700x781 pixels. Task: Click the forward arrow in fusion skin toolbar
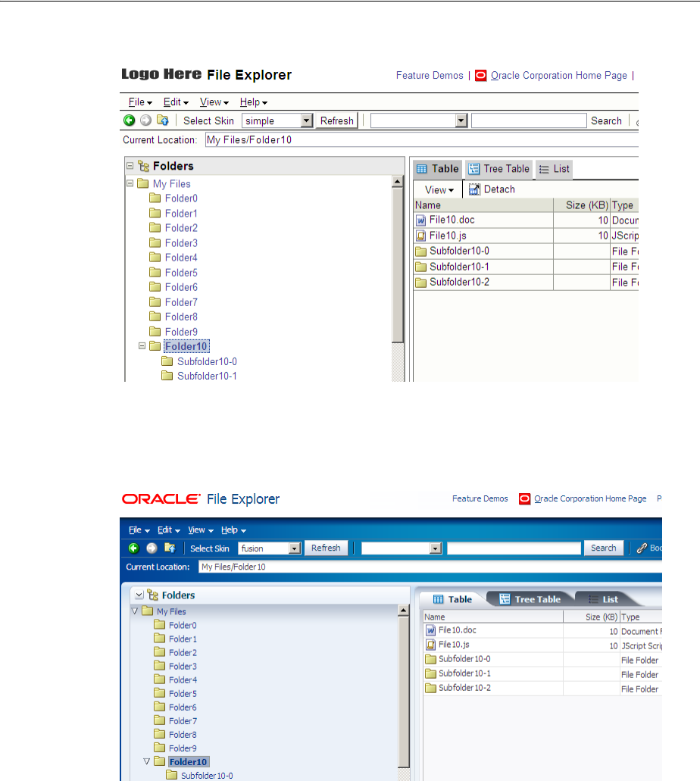point(152,548)
